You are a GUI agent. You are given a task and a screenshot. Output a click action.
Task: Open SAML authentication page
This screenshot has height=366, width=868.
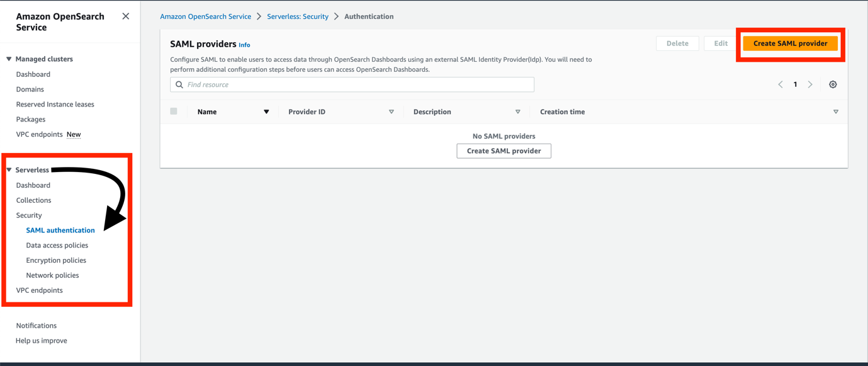tap(60, 231)
